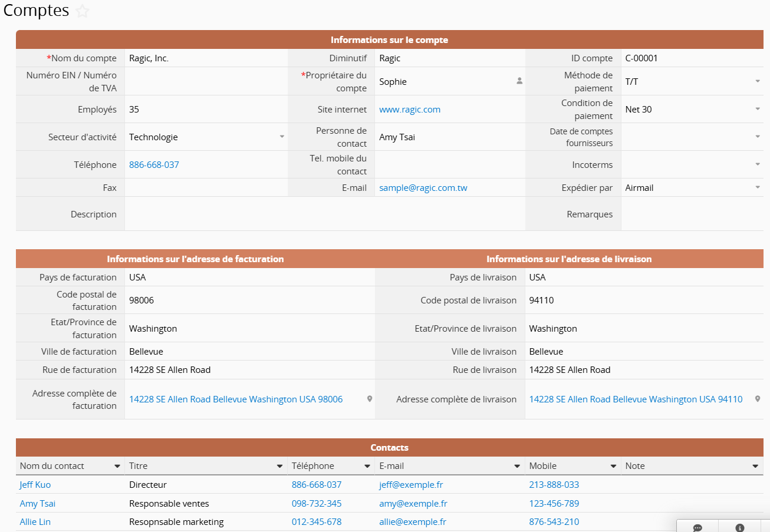Star the Comptes page as favorite

tap(83, 11)
